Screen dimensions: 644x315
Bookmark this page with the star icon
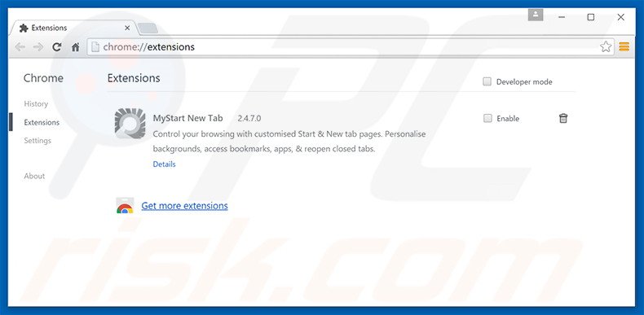[x=606, y=46]
